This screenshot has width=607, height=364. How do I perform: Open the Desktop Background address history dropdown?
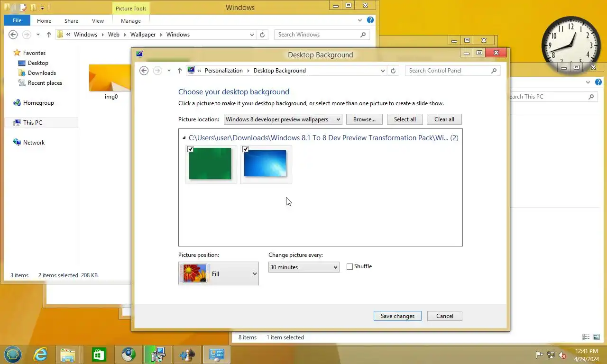click(x=383, y=71)
